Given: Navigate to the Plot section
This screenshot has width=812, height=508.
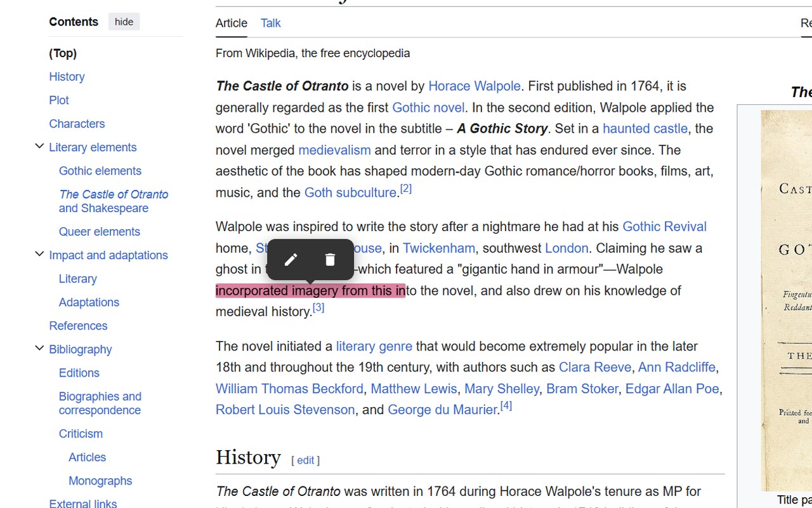Looking at the screenshot, I should coord(59,100).
